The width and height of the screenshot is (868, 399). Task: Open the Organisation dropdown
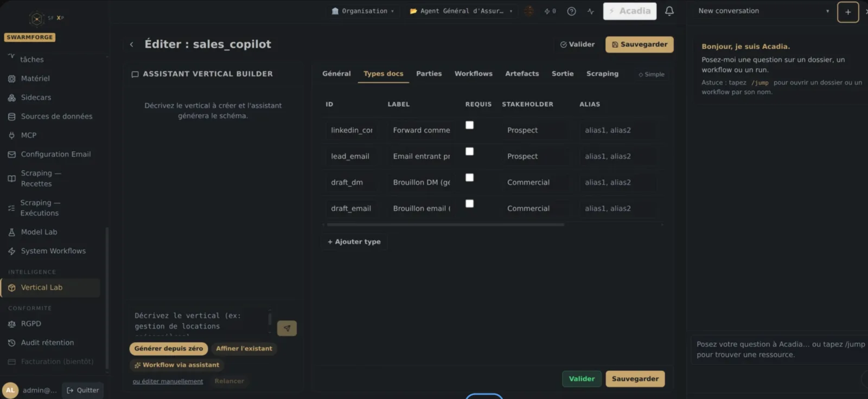(362, 11)
